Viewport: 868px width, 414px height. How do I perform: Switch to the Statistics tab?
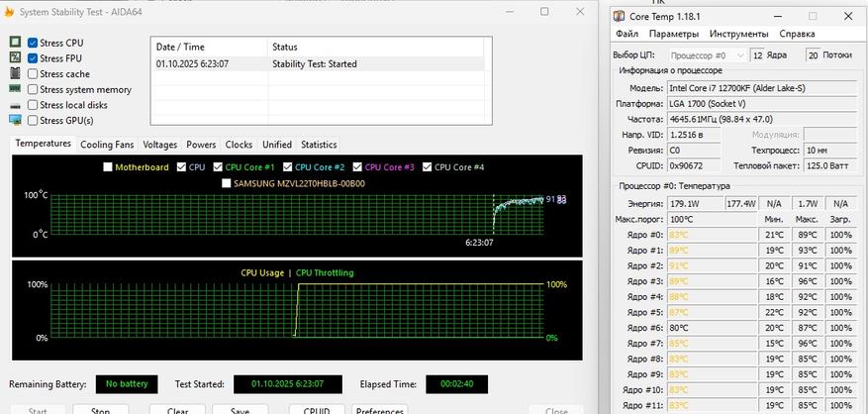click(319, 145)
